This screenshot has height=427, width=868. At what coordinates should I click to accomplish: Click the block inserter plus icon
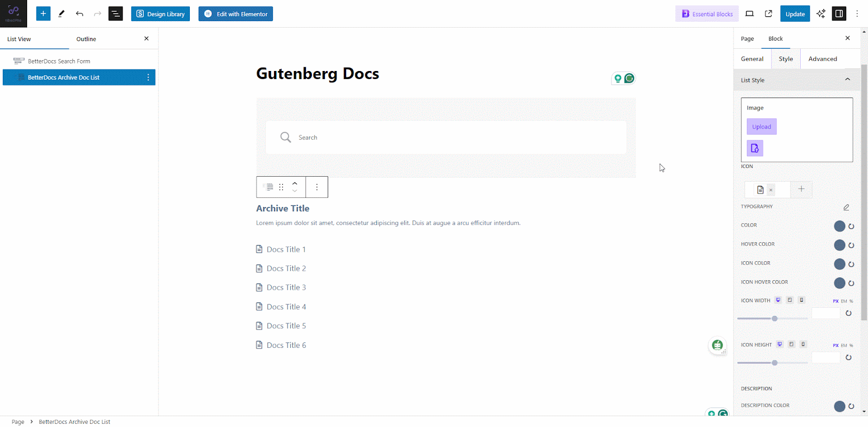(x=43, y=14)
